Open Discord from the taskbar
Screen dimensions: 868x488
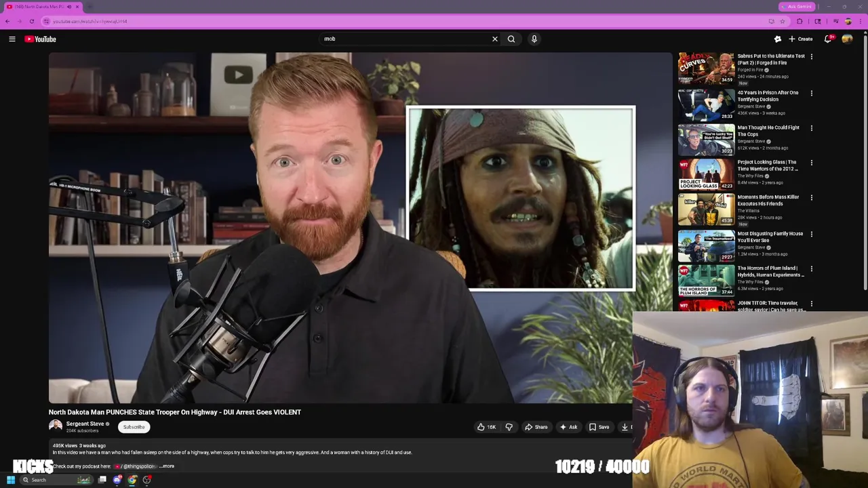(x=117, y=480)
